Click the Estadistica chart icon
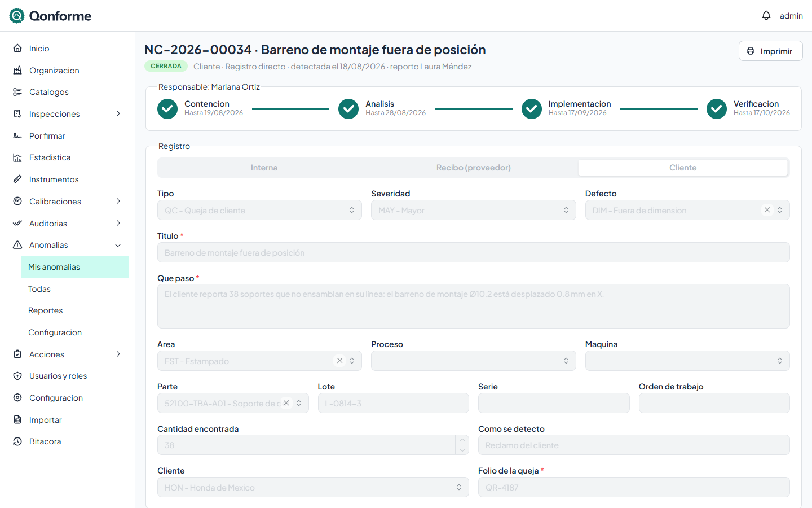The image size is (812, 508). click(17, 157)
